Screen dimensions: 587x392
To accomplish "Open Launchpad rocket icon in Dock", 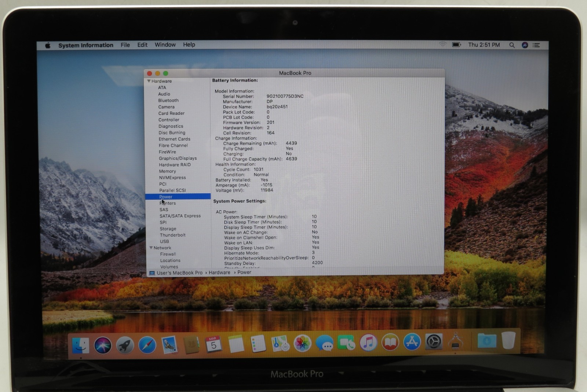I will click(x=125, y=345).
